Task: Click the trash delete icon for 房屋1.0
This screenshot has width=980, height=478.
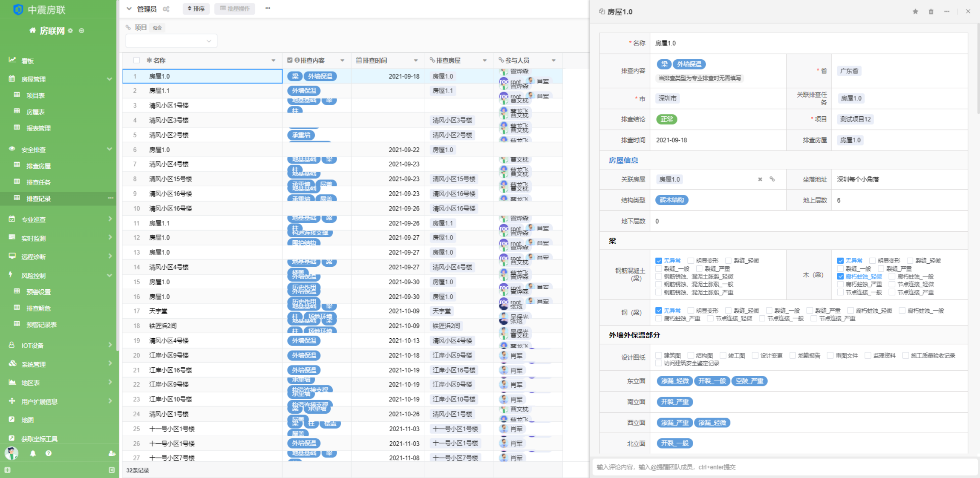Action: pos(931,11)
